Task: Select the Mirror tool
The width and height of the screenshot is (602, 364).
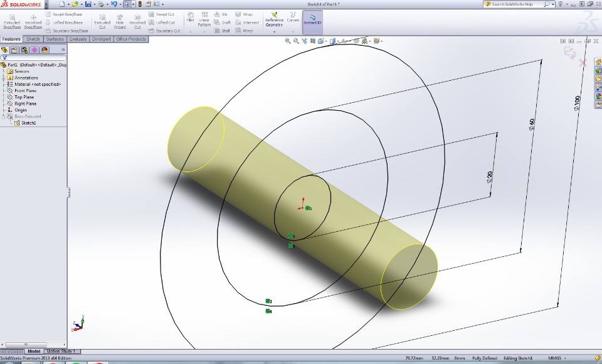Action: point(244,31)
